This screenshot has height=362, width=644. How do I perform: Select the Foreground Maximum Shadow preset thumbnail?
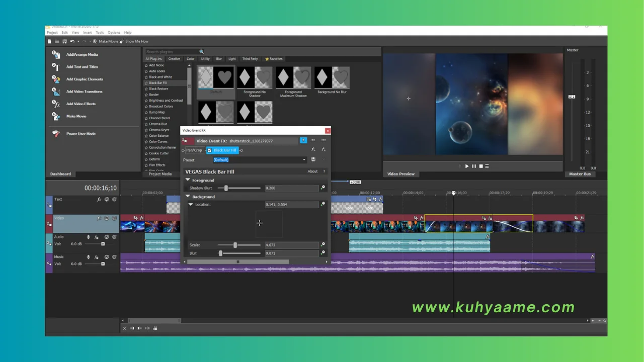(293, 78)
